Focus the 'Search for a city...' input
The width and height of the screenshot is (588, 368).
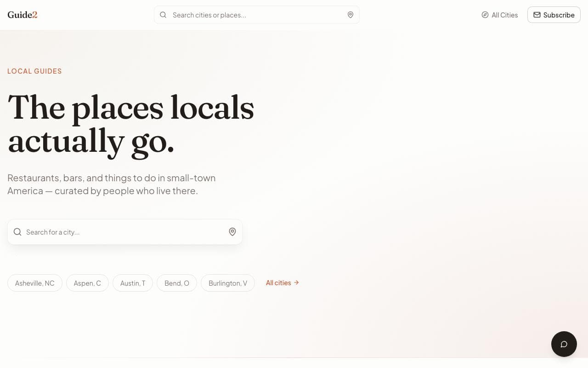pyautogui.click(x=125, y=232)
